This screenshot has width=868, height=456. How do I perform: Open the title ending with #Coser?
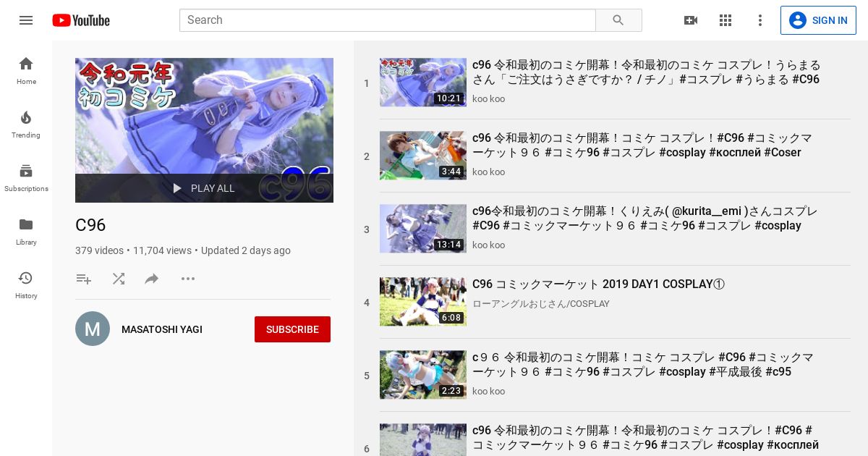(642, 145)
